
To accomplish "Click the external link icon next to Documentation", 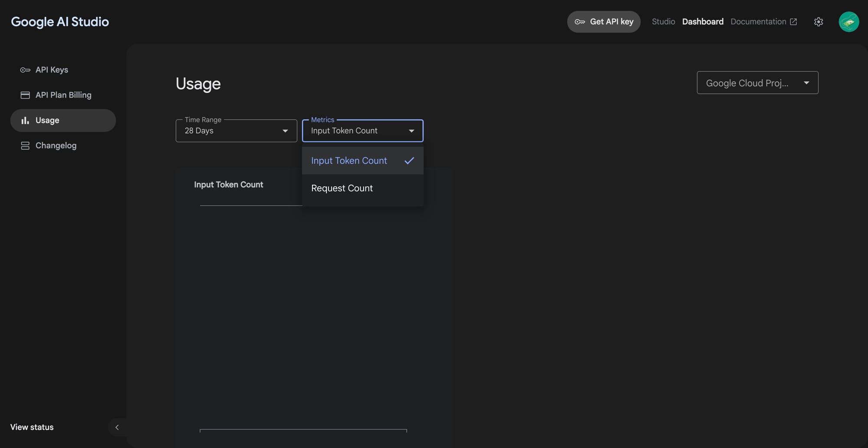I will (x=793, y=22).
